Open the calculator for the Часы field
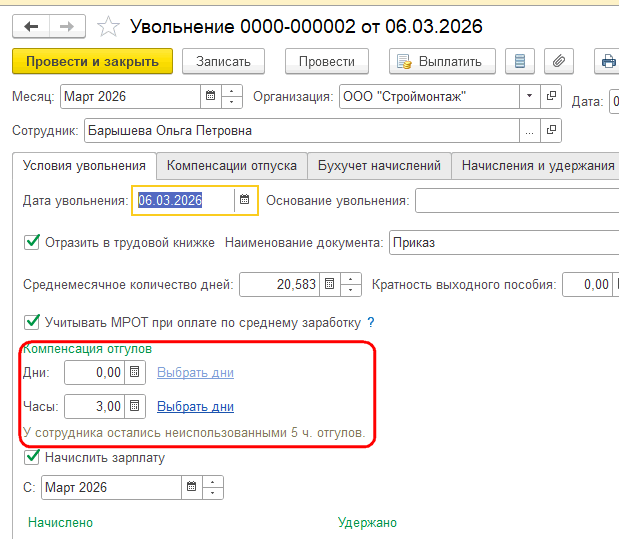 pyautogui.click(x=135, y=406)
